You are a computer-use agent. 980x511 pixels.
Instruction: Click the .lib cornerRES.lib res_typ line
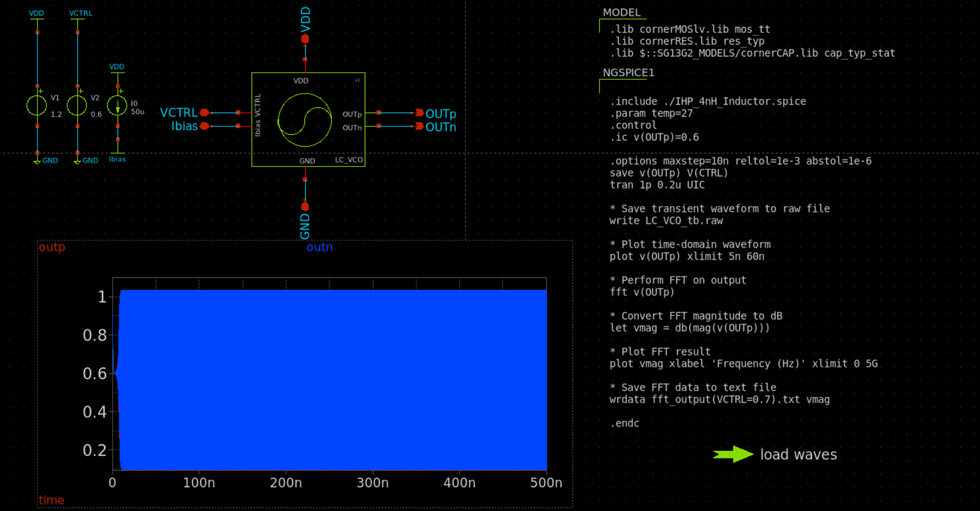click(x=687, y=41)
